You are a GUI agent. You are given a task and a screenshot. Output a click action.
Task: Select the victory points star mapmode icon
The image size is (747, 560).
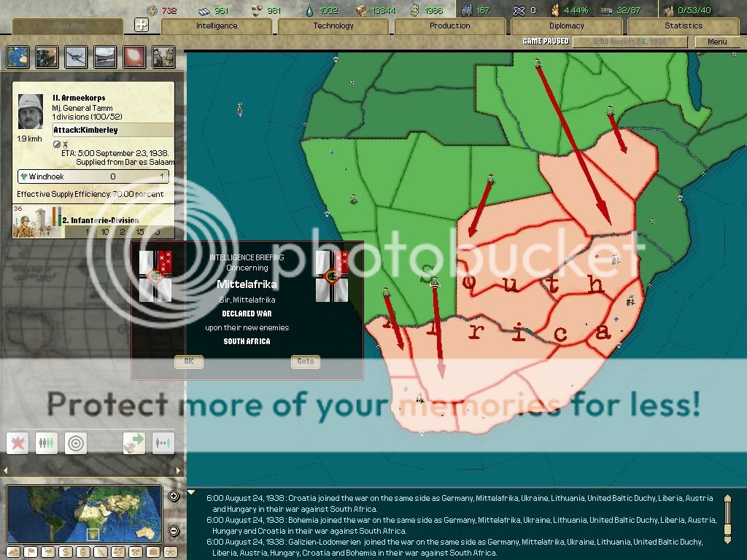[170, 552]
